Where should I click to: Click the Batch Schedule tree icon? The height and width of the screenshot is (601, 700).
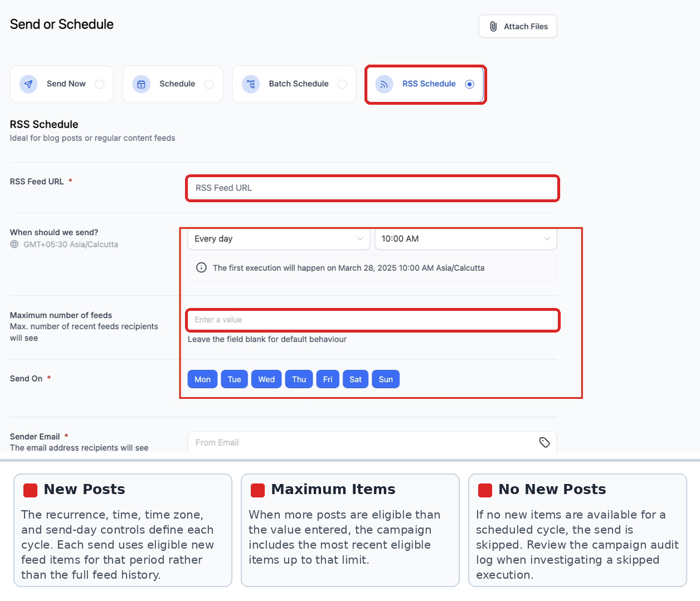[251, 84]
